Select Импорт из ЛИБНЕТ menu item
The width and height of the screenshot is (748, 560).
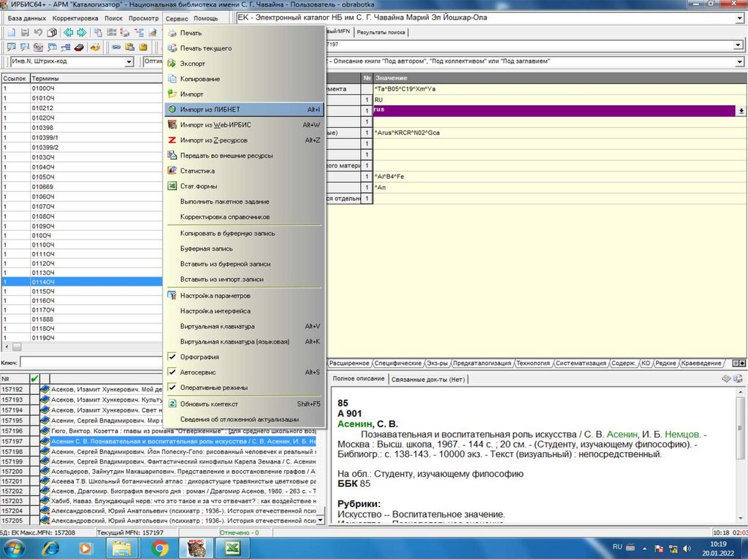pos(244,110)
